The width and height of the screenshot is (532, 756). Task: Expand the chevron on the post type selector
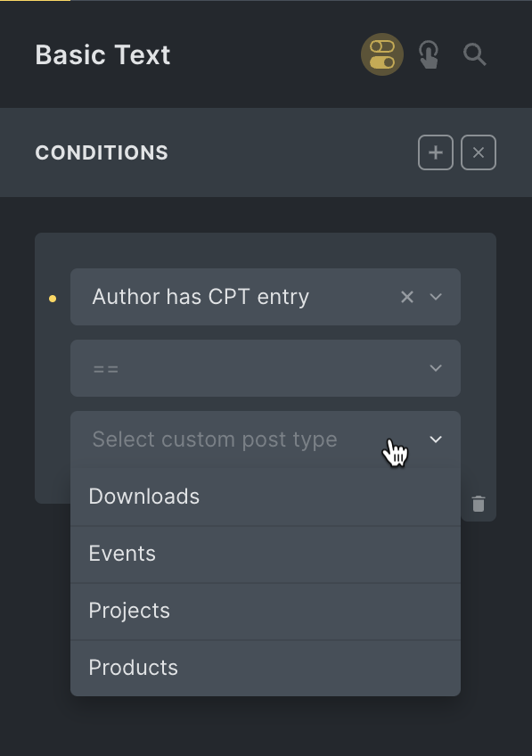click(436, 439)
